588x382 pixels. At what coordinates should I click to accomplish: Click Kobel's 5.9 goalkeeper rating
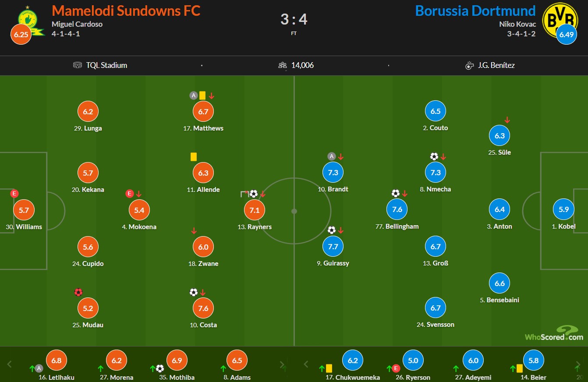click(x=564, y=209)
